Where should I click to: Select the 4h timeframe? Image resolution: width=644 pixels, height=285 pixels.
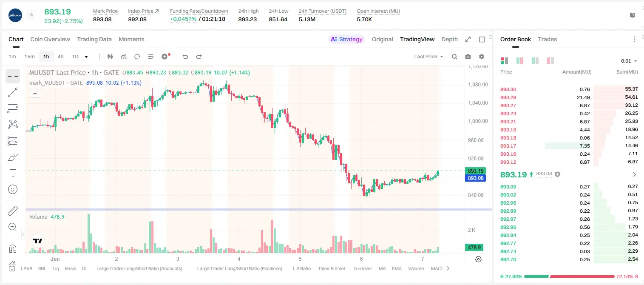pos(61,57)
